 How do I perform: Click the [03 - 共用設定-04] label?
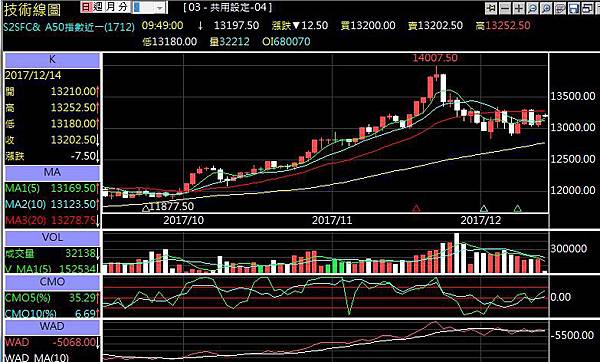[x=227, y=7]
